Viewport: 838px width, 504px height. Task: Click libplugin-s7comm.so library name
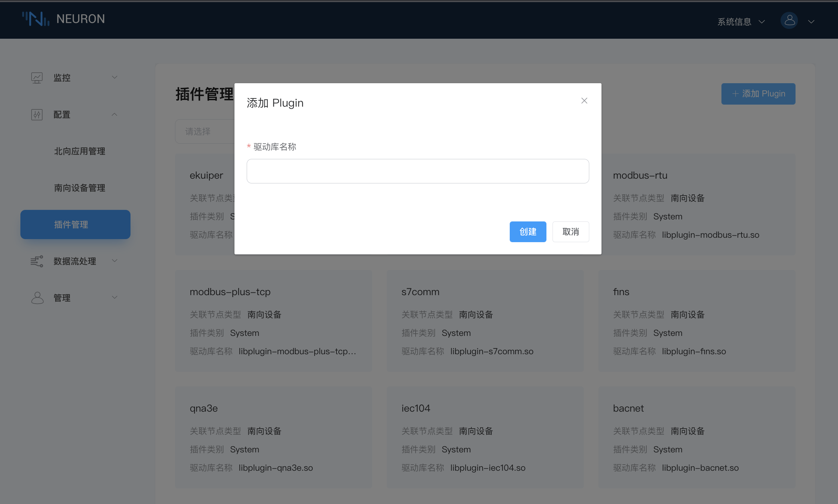click(x=492, y=351)
